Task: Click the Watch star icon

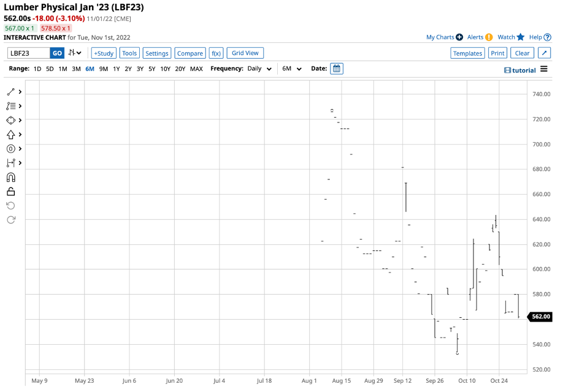Action: coord(521,37)
